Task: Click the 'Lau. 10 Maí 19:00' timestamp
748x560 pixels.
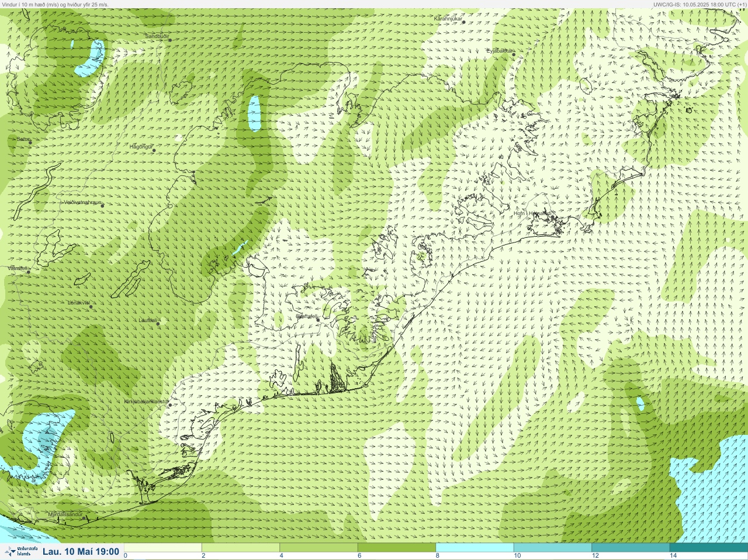Action: click(x=81, y=551)
